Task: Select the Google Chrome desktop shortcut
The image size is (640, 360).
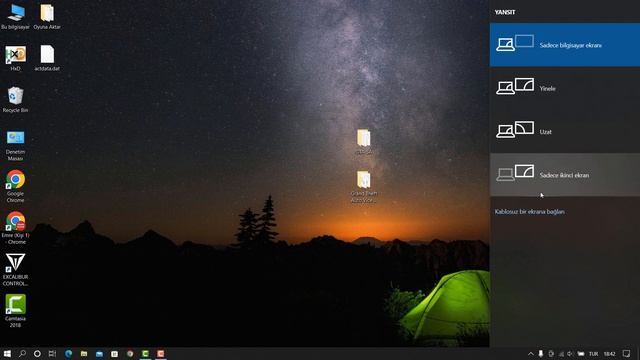Action: pos(16,187)
